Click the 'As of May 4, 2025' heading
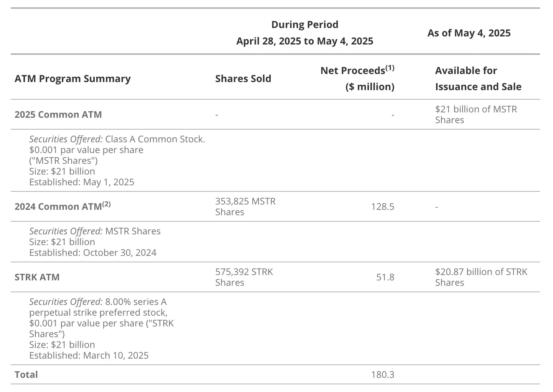 469,33
